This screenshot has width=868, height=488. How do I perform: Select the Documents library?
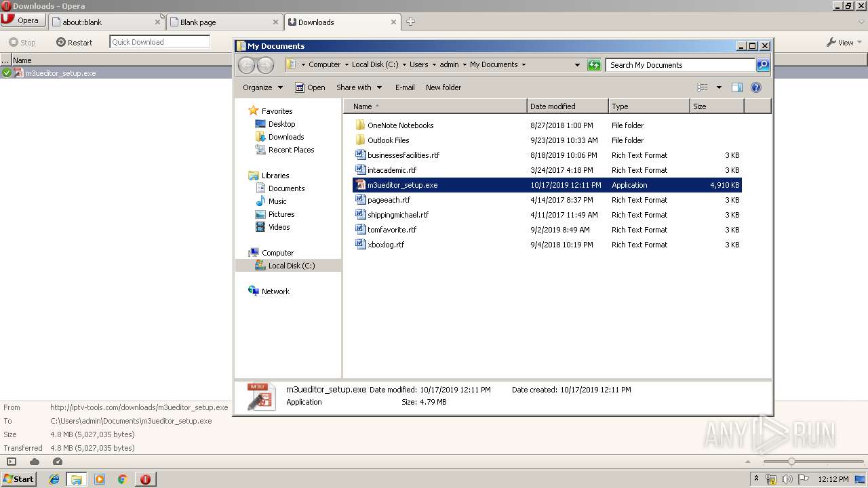click(x=286, y=188)
